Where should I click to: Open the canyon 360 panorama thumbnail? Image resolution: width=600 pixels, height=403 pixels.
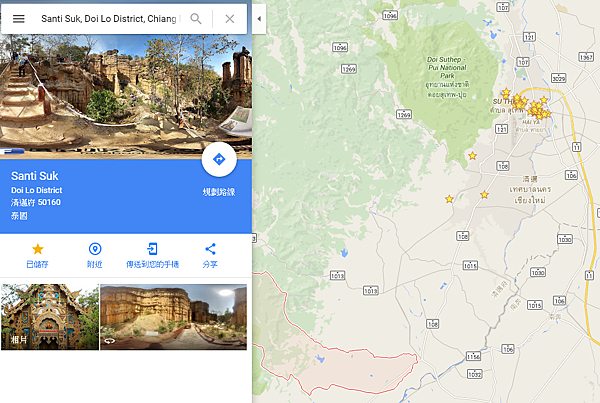point(173,317)
